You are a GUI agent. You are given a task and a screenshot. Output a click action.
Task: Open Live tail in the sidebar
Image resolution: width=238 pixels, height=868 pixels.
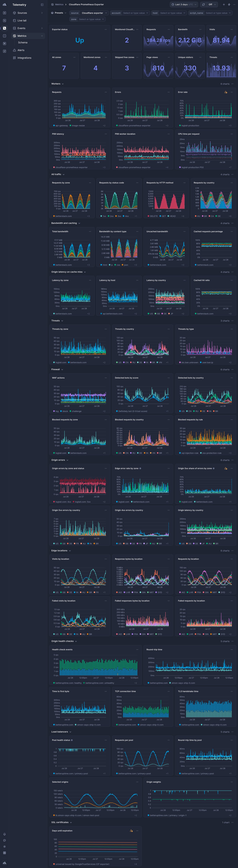[x=28, y=21]
